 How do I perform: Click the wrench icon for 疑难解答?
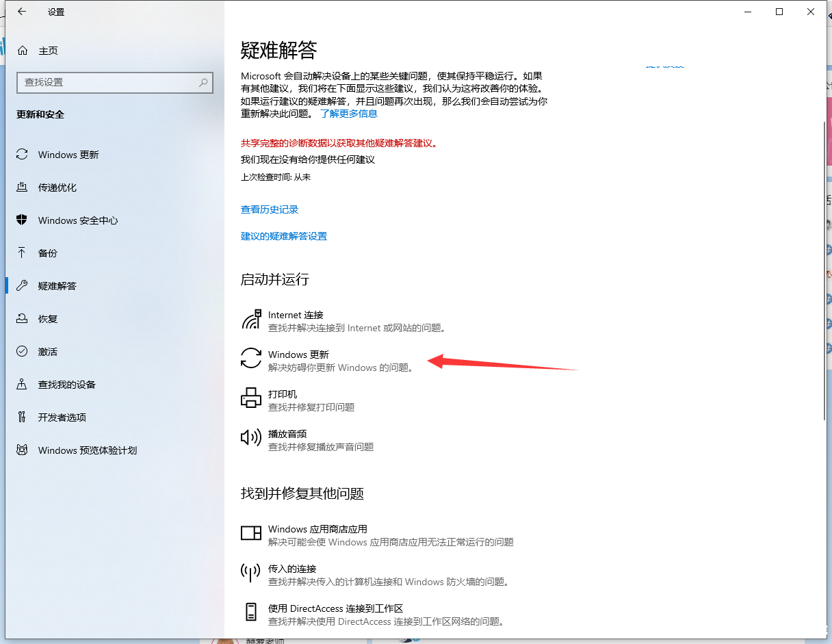click(23, 286)
